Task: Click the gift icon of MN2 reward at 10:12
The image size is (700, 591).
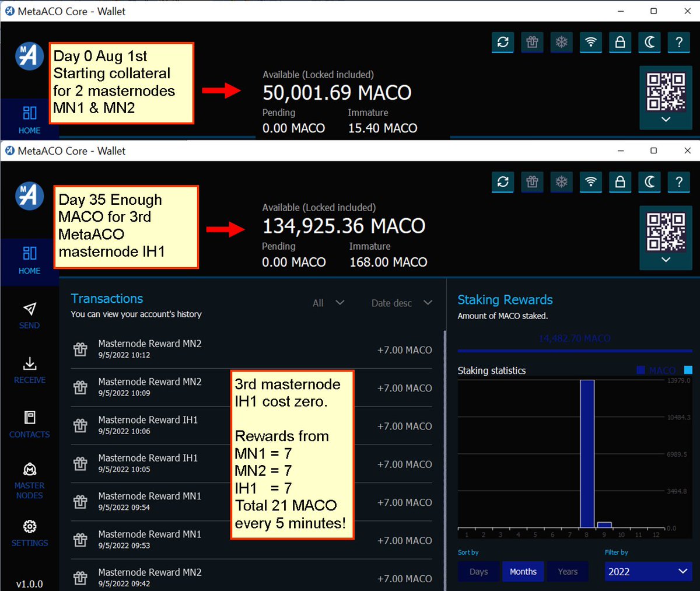Action: coord(80,349)
